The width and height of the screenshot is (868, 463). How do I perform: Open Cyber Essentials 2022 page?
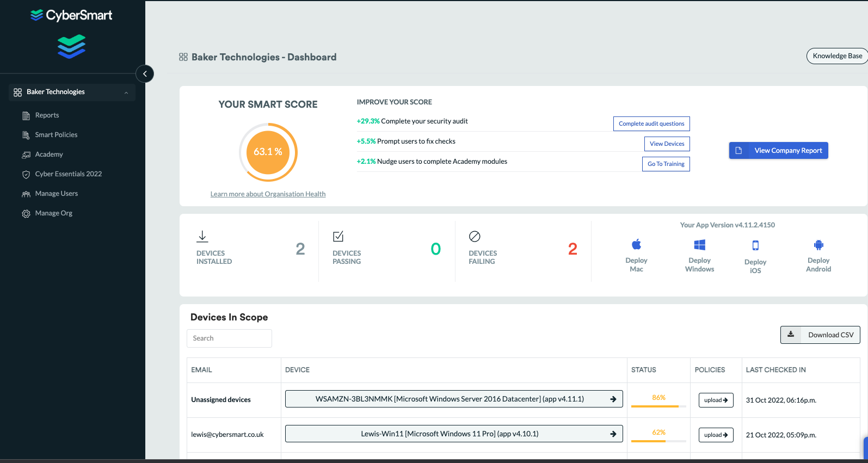pyautogui.click(x=69, y=174)
